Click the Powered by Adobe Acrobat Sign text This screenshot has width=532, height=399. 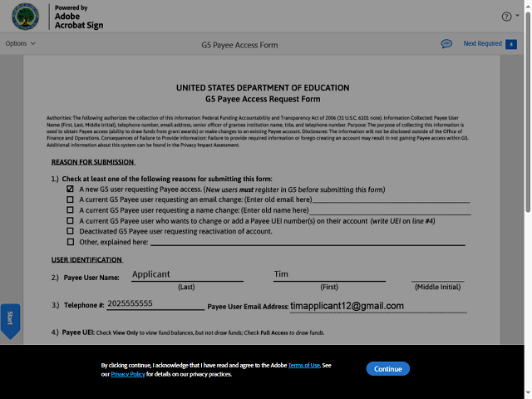(x=79, y=17)
